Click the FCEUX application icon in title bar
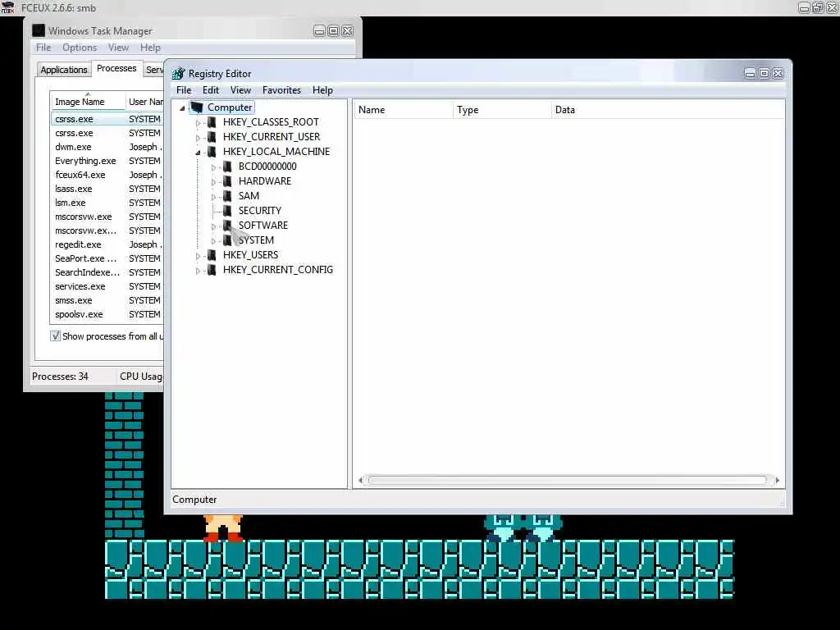The width and height of the screenshot is (840, 630). 7,7
